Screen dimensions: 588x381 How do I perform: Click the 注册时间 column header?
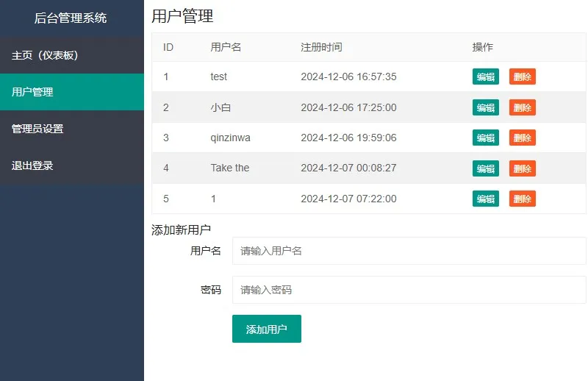coord(321,47)
